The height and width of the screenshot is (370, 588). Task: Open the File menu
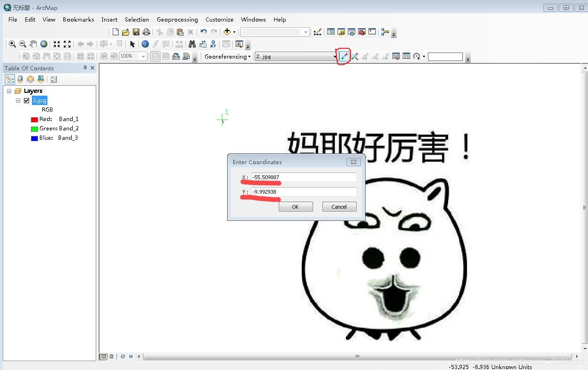pos(13,19)
